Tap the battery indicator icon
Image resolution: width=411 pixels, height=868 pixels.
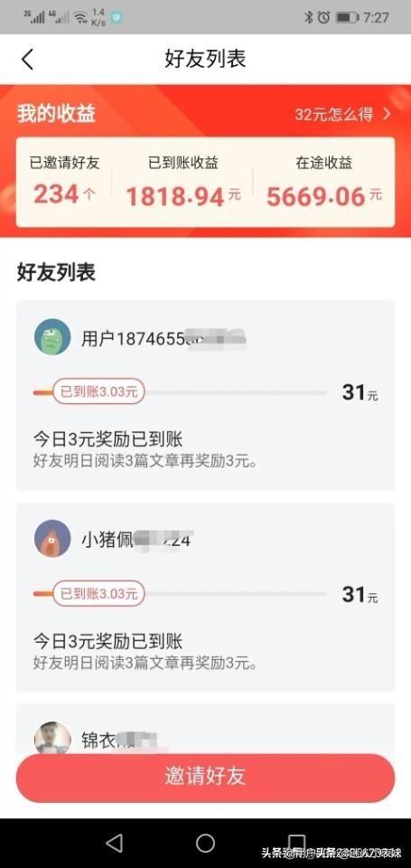[347, 18]
